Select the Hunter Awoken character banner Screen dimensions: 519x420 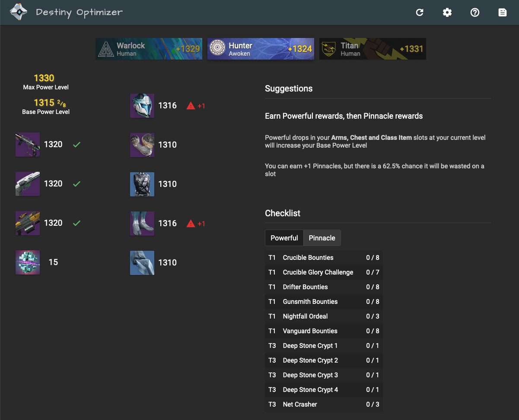click(261, 49)
